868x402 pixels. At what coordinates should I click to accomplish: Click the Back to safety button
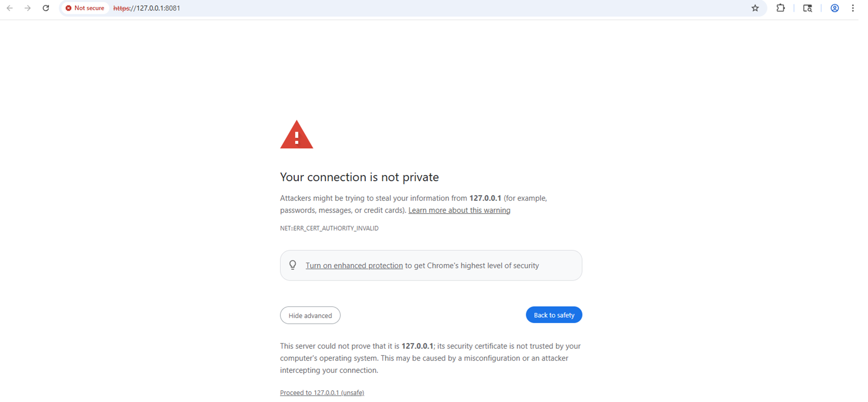pyautogui.click(x=554, y=315)
